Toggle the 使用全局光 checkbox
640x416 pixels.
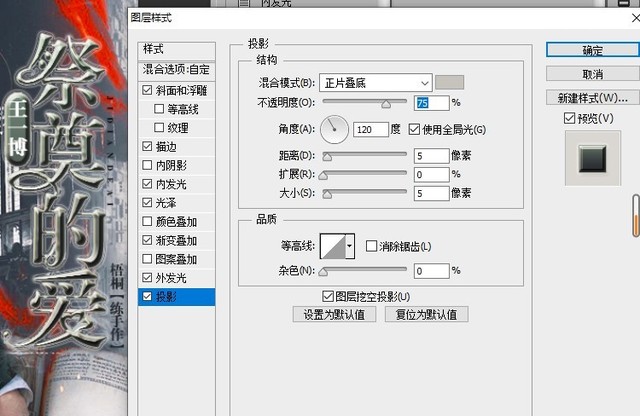pyautogui.click(x=417, y=129)
